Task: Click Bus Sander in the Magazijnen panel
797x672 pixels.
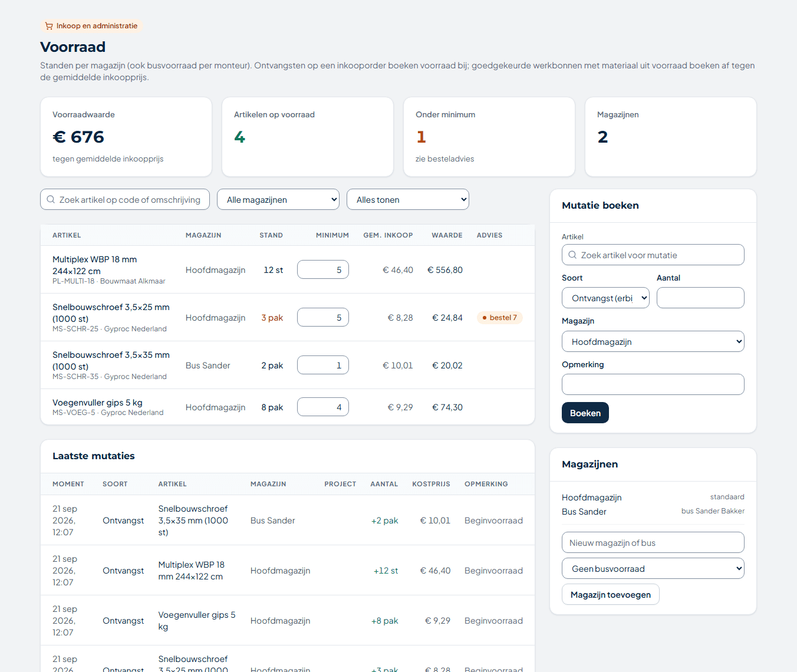Action: 584,512
